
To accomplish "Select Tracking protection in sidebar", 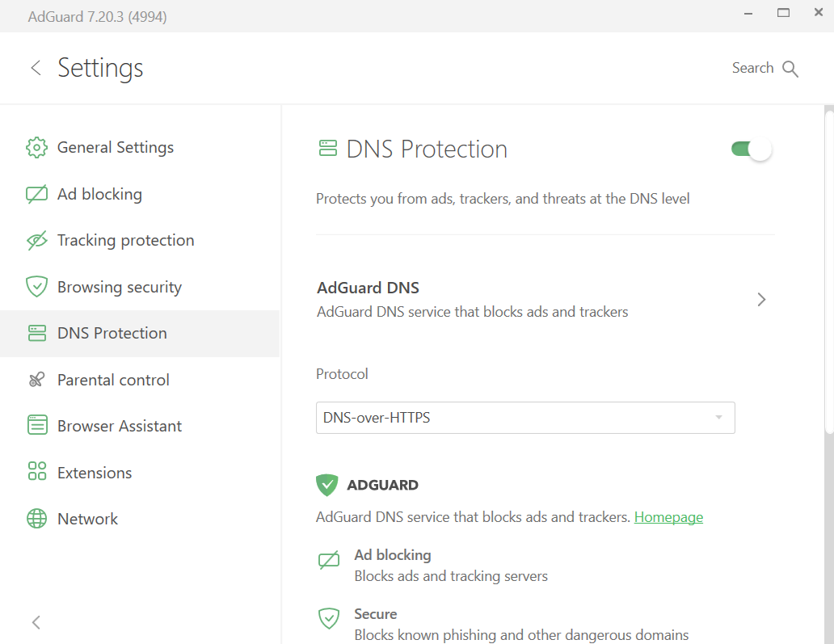I will tap(139, 240).
